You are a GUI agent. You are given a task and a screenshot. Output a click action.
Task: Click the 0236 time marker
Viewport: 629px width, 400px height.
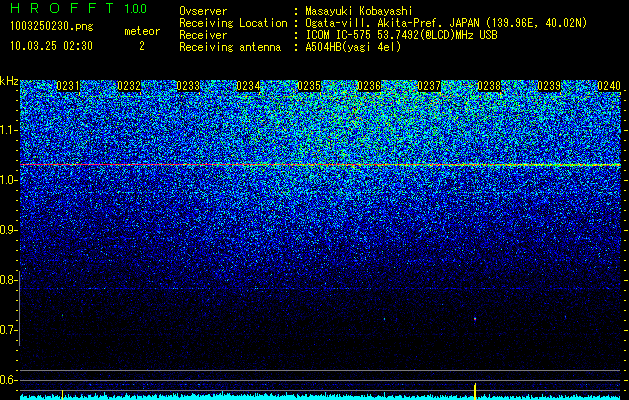pyautogui.click(x=369, y=86)
